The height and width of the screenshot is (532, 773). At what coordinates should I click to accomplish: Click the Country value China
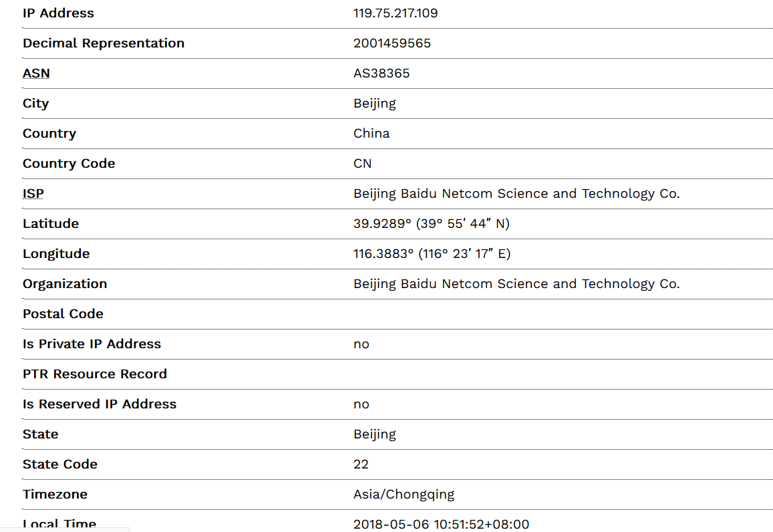pyautogui.click(x=371, y=134)
